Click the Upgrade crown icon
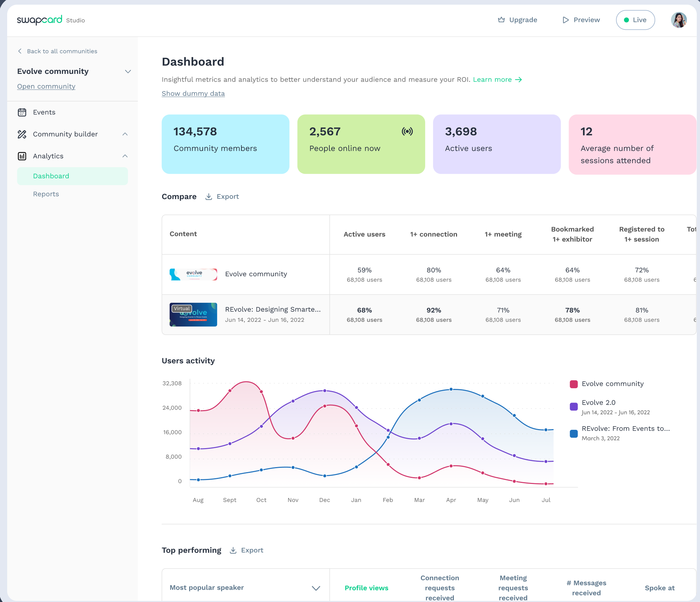Viewport: 700px width, 602px height. (x=501, y=20)
